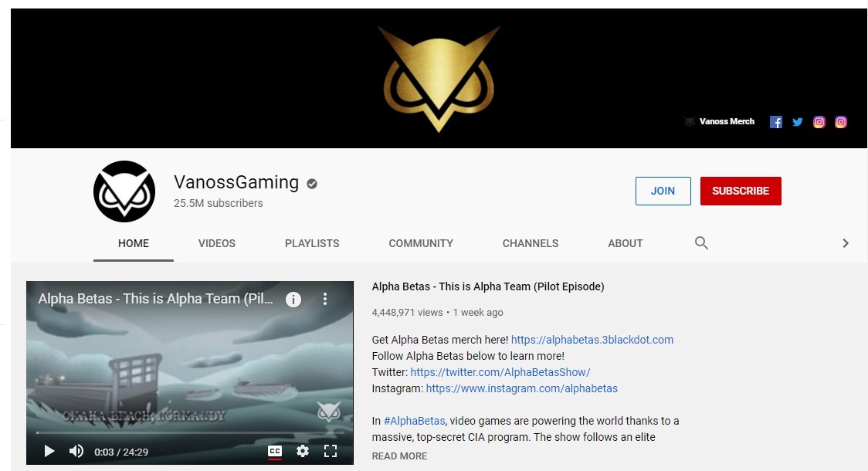Mute the video with speaker icon
868x471 pixels.
coord(76,451)
